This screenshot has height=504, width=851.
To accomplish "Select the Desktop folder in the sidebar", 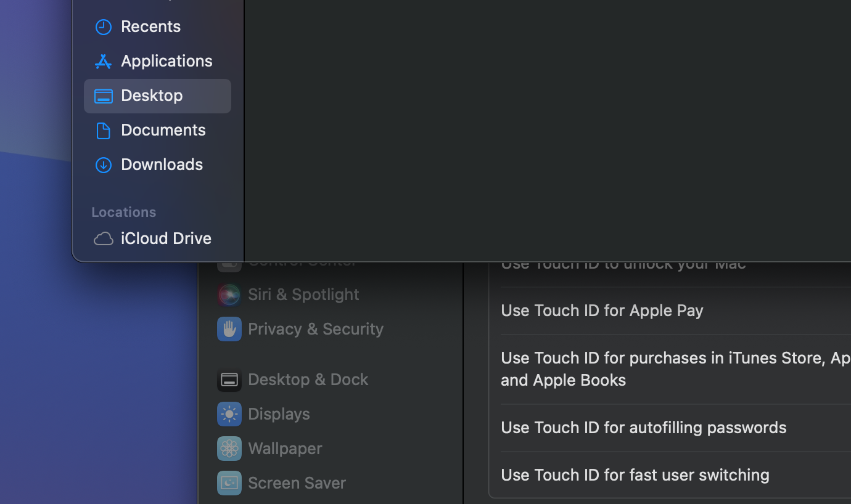I will (x=152, y=96).
